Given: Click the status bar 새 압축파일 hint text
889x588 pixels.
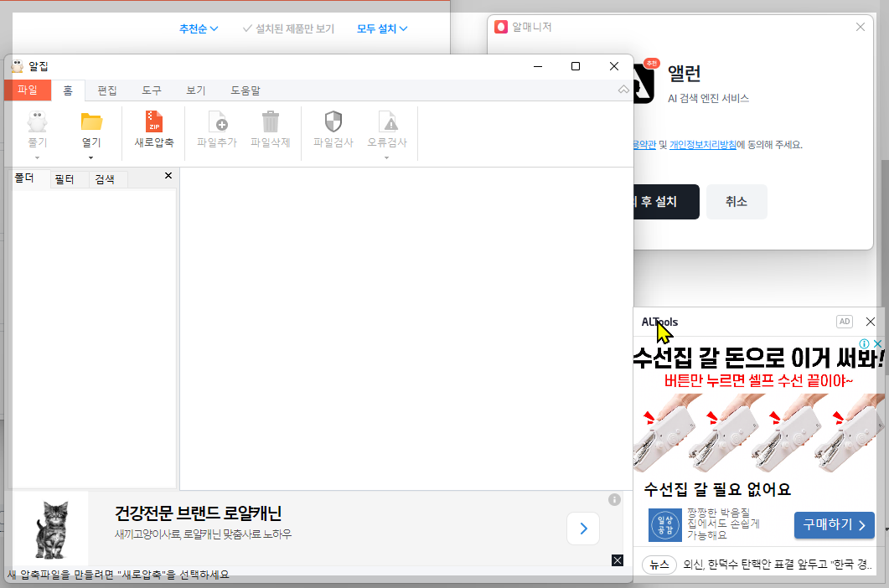Looking at the screenshot, I should (x=118, y=575).
